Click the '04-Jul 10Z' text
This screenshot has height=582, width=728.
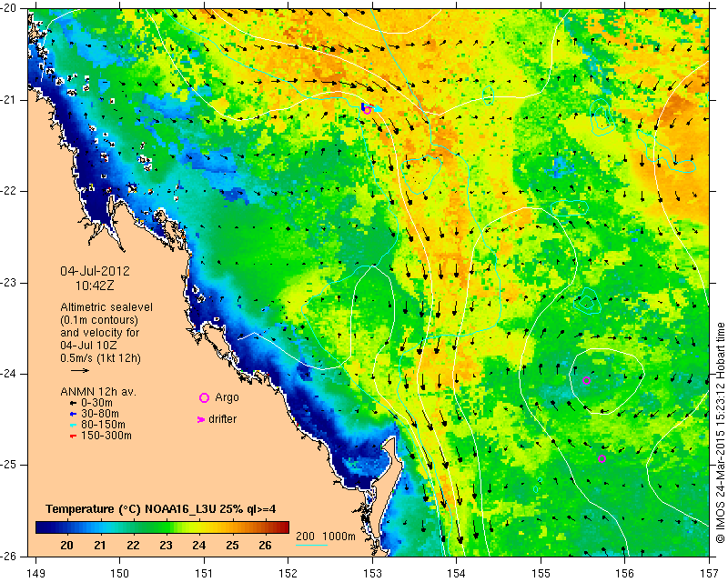click(88, 346)
